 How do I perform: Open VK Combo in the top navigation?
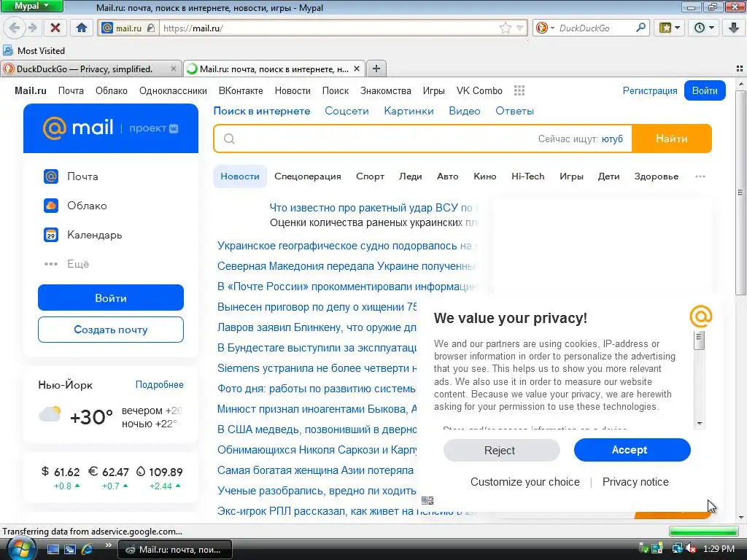coord(479,90)
